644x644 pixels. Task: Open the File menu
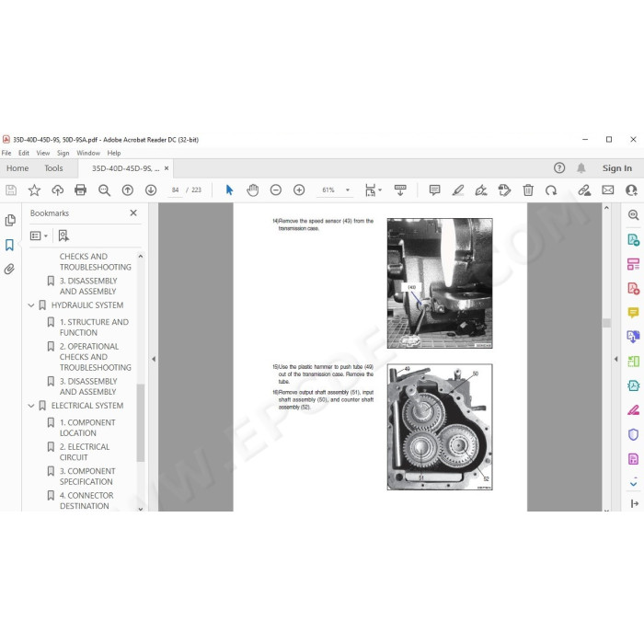[6, 153]
